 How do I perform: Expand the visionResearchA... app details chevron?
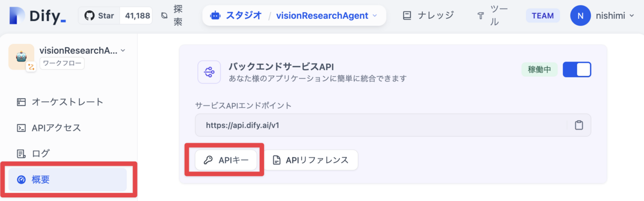coord(123,50)
